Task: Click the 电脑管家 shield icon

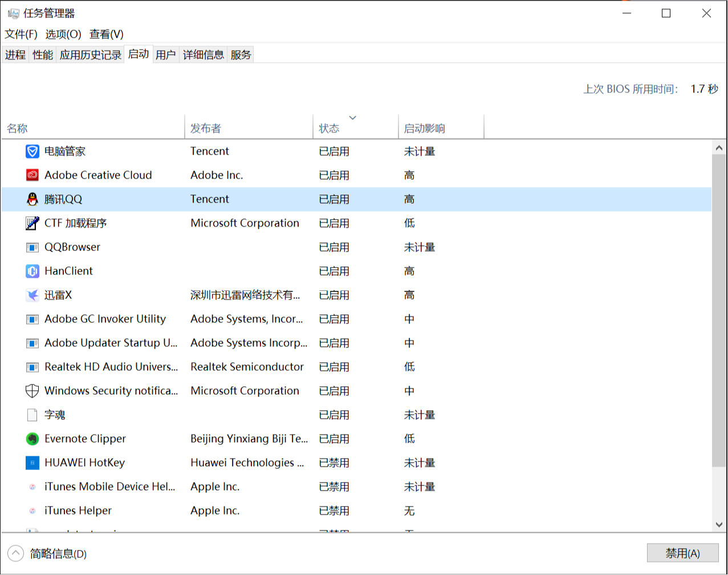Action: 32,151
